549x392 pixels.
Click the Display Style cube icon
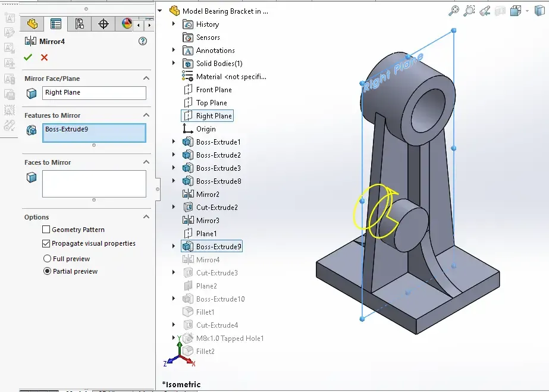click(539, 11)
